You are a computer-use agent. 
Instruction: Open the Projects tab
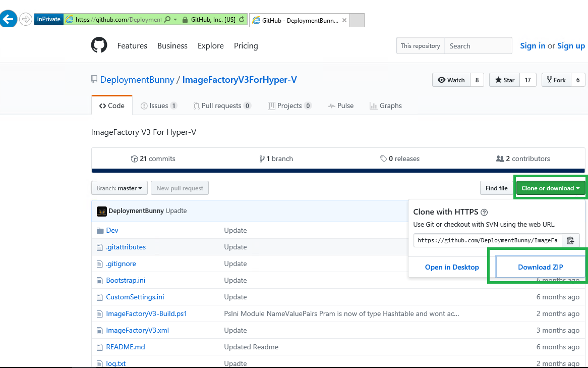[x=289, y=106]
